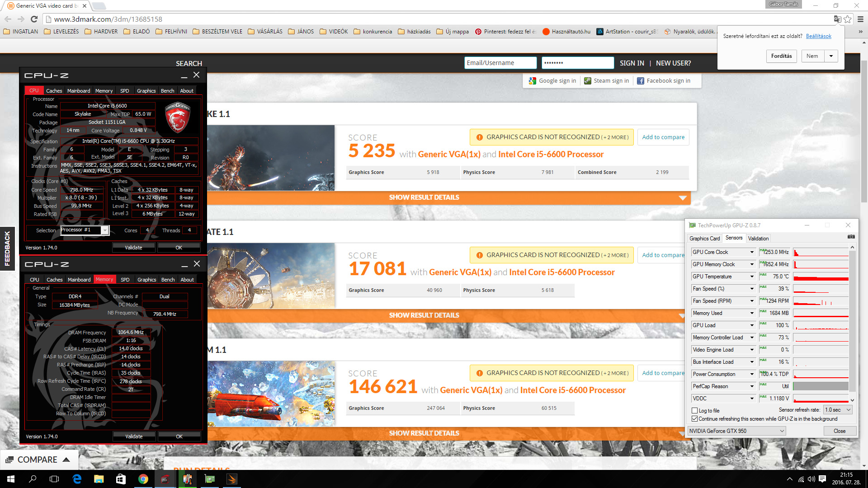Bookmark page with the star icon
The height and width of the screenshot is (488, 868).
pyautogui.click(x=848, y=19)
